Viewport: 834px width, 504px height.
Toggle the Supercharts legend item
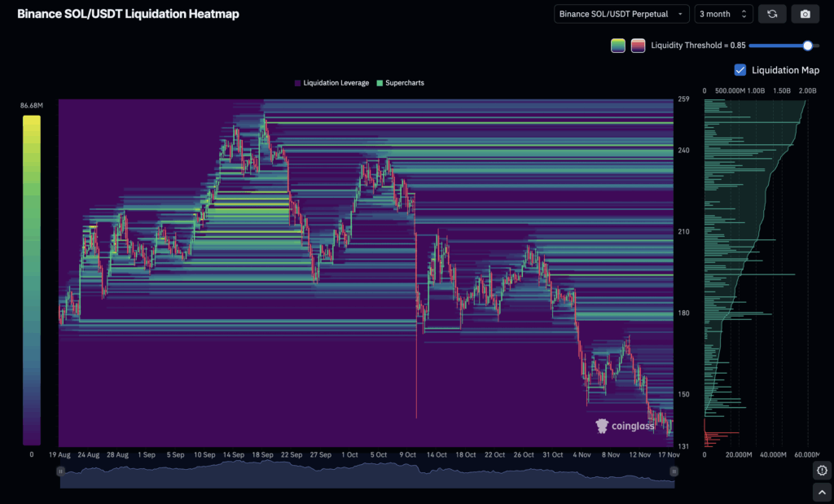click(401, 83)
